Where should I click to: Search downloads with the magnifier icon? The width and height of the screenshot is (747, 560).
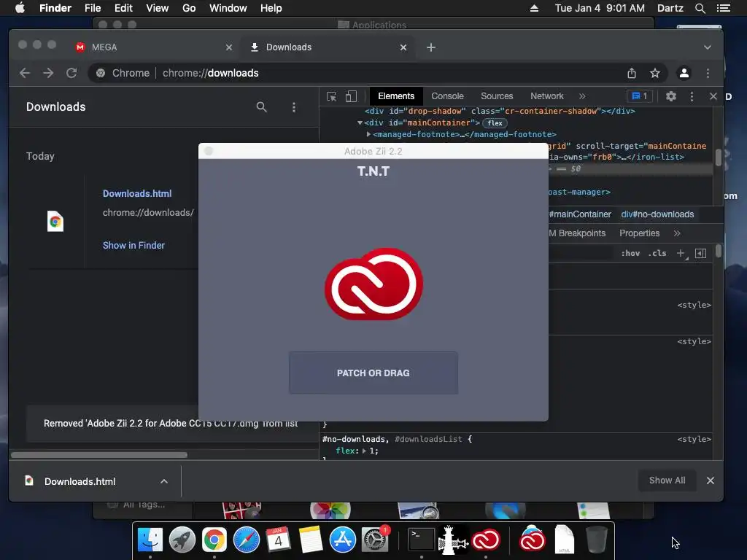click(262, 107)
